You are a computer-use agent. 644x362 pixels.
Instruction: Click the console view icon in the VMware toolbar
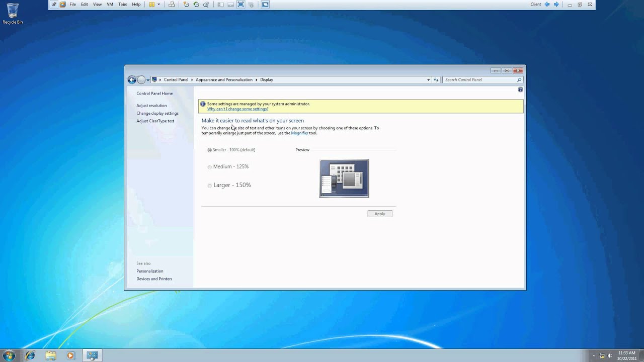click(x=265, y=4)
